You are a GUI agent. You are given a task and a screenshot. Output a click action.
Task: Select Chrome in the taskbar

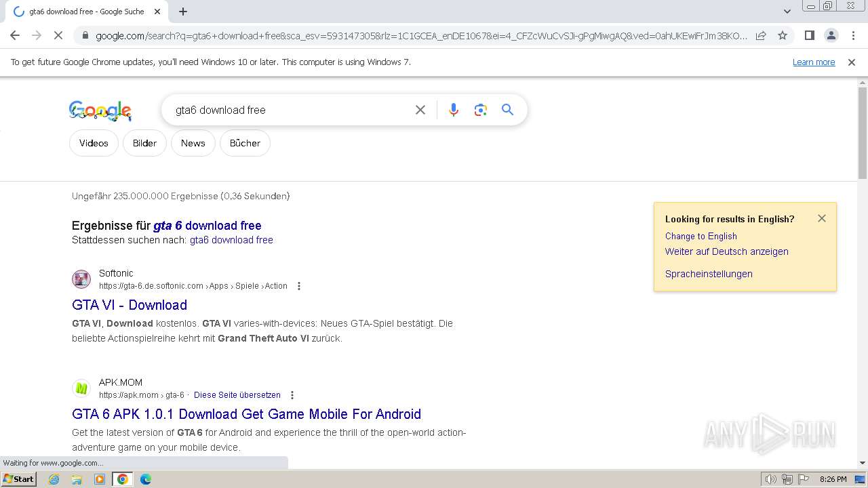123,479
